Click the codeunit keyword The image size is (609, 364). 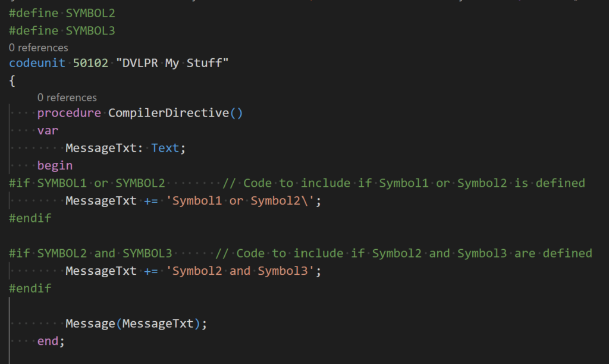click(37, 63)
